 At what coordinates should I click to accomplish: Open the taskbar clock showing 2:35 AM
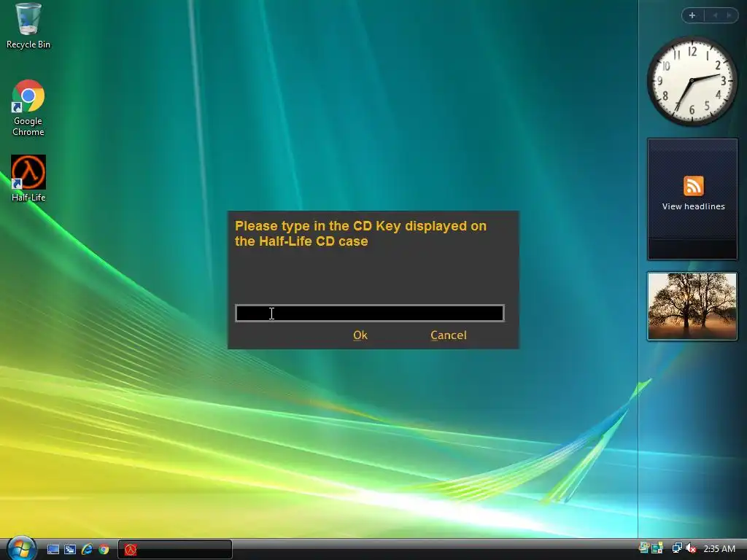(719, 548)
